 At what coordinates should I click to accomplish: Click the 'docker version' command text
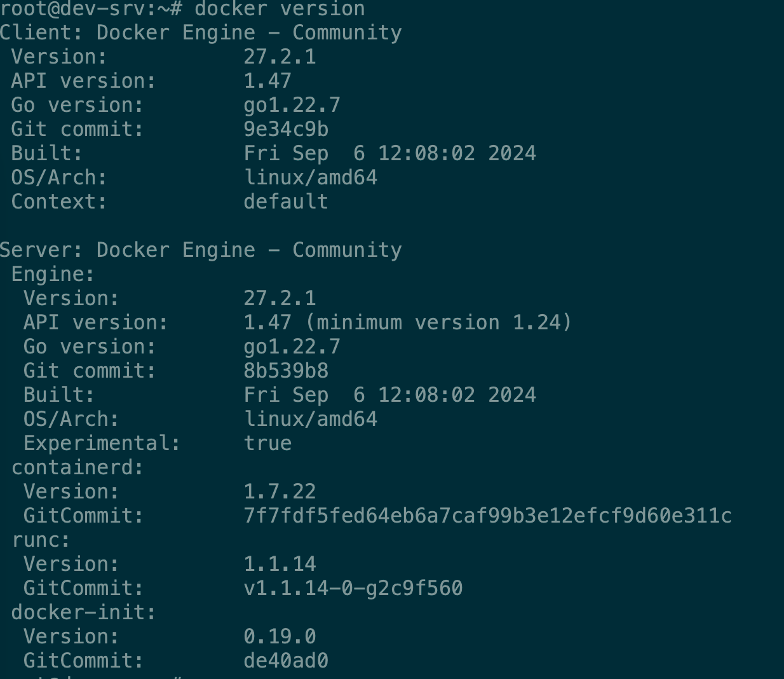pos(280,9)
